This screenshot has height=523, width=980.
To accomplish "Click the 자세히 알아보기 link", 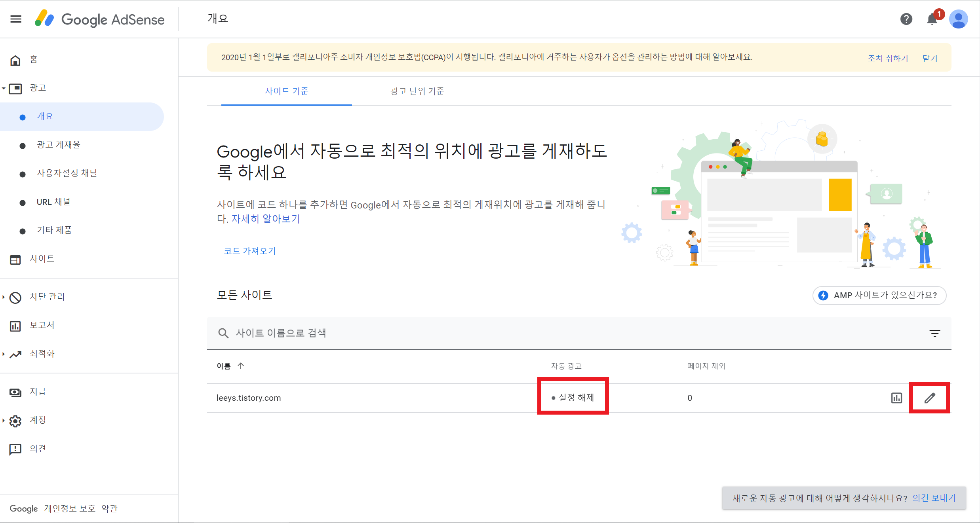I will [x=266, y=219].
